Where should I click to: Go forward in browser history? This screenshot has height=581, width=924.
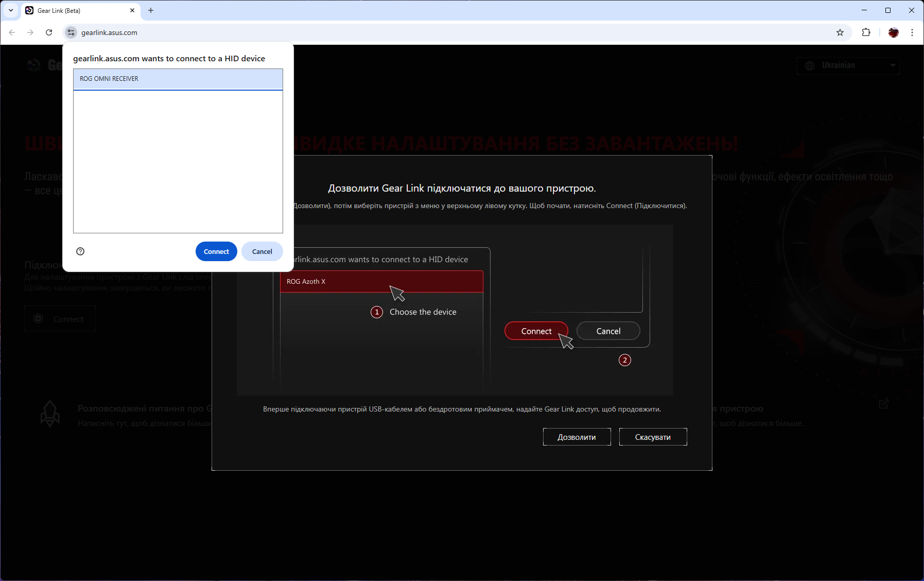pyautogui.click(x=30, y=32)
